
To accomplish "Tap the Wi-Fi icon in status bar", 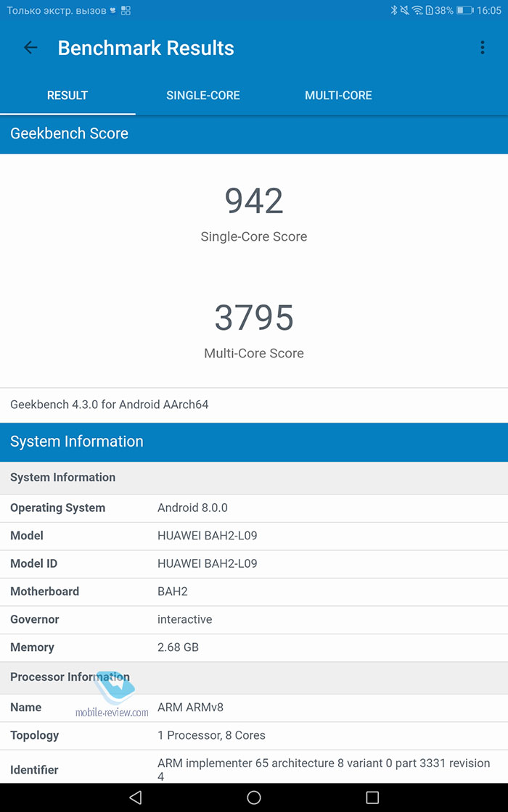I will coord(417,10).
